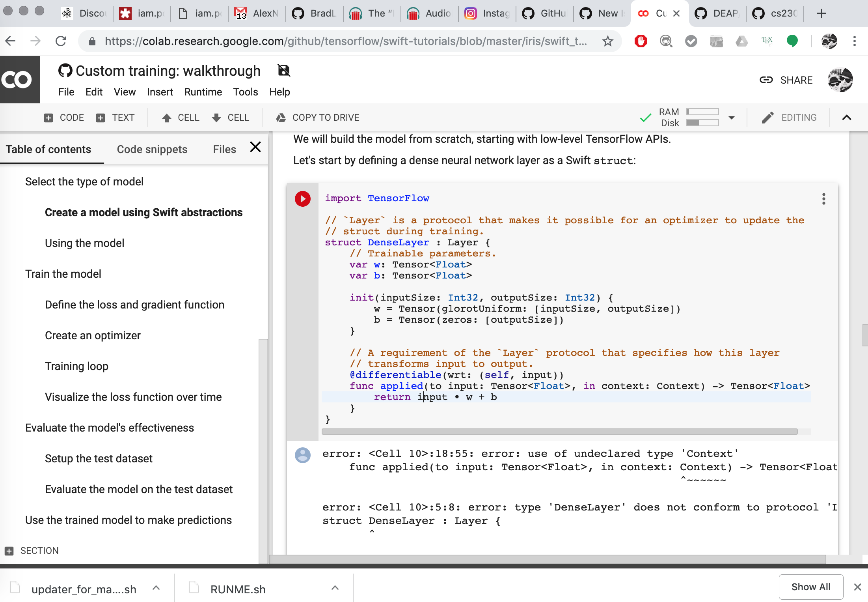The height and width of the screenshot is (602, 868).
Task: Insert a new code cell
Action: [x=64, y=118]
